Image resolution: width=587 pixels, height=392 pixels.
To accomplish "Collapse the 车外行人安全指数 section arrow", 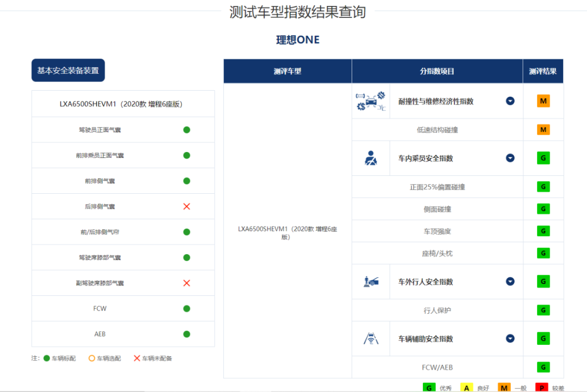I will 510,282.
